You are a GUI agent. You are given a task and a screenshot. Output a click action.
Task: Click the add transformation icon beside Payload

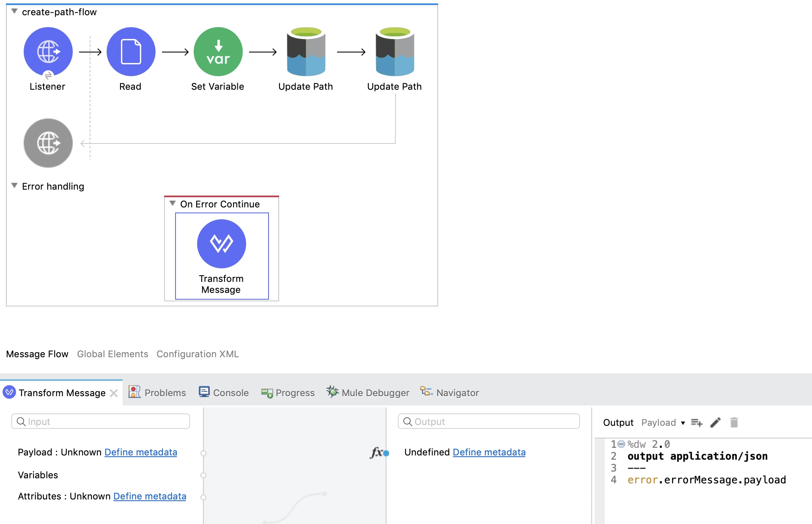click(x=696, y=422)
